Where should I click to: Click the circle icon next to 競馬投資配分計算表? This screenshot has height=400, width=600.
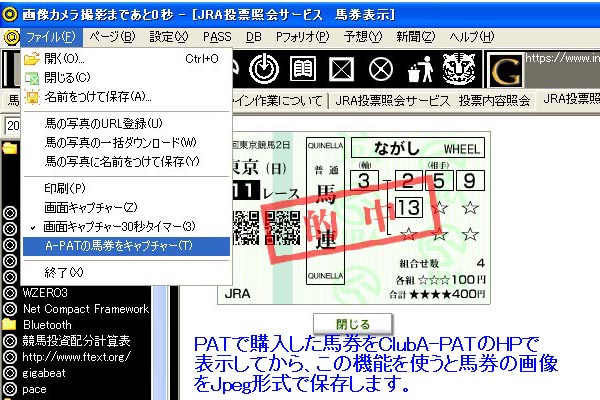tap(10, 341)
